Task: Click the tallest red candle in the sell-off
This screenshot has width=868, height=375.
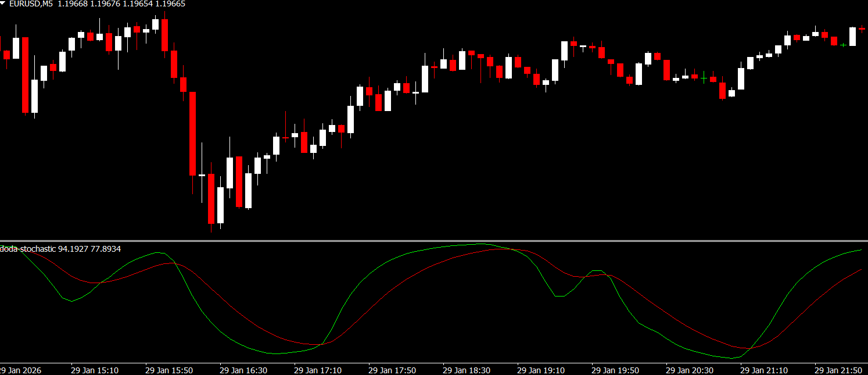Action: pyautogui.click(x=192, y=133)
